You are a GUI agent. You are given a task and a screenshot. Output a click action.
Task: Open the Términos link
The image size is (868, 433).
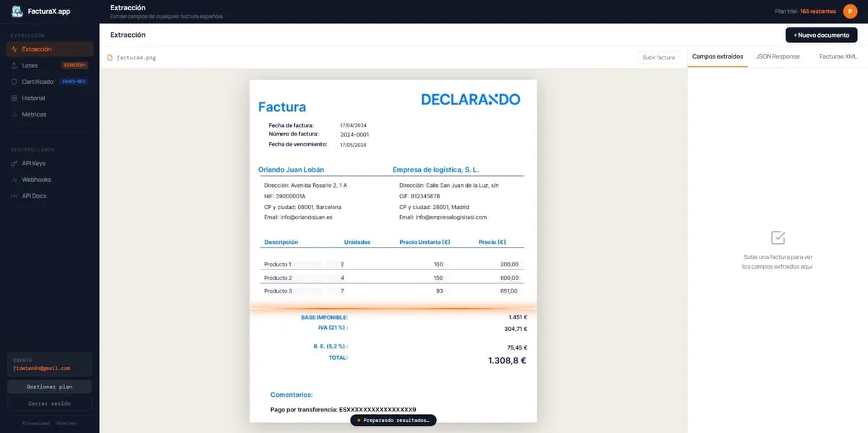coord(66,423)
